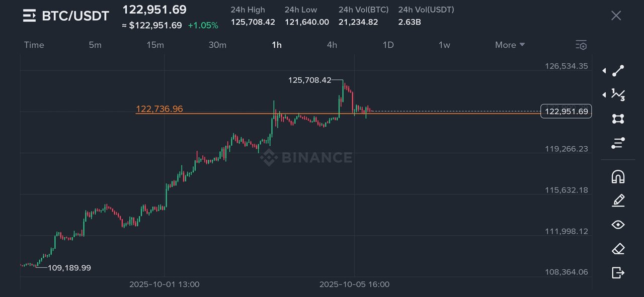Open chart indicator settings icon
Screen dimensions: 644x297
581,45
